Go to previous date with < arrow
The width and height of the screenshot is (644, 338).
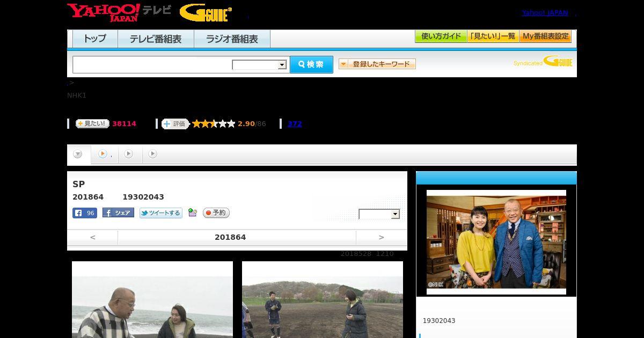click(x=92, y=237)
